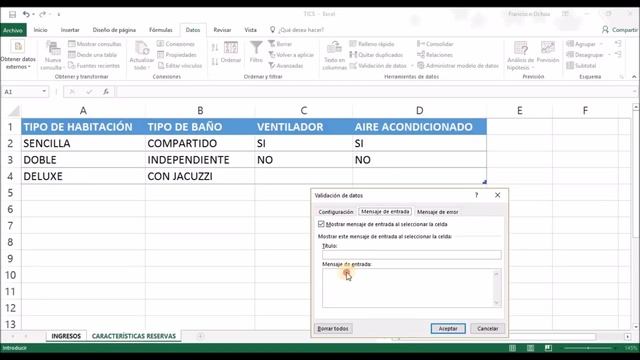Switch to the Insertar tab
This screenshot has width=640, height=360.
70,30
